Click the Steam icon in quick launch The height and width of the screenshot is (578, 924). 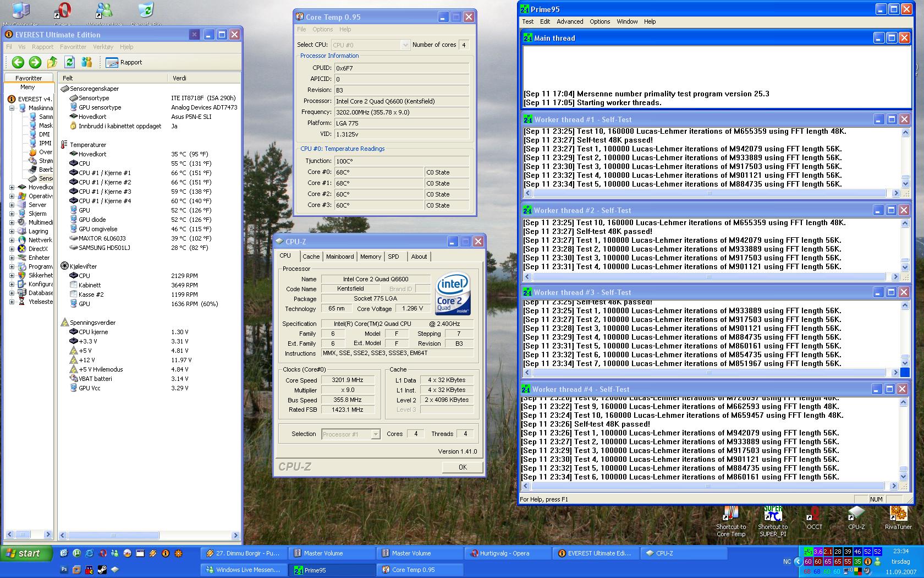(x=102, y=570)
